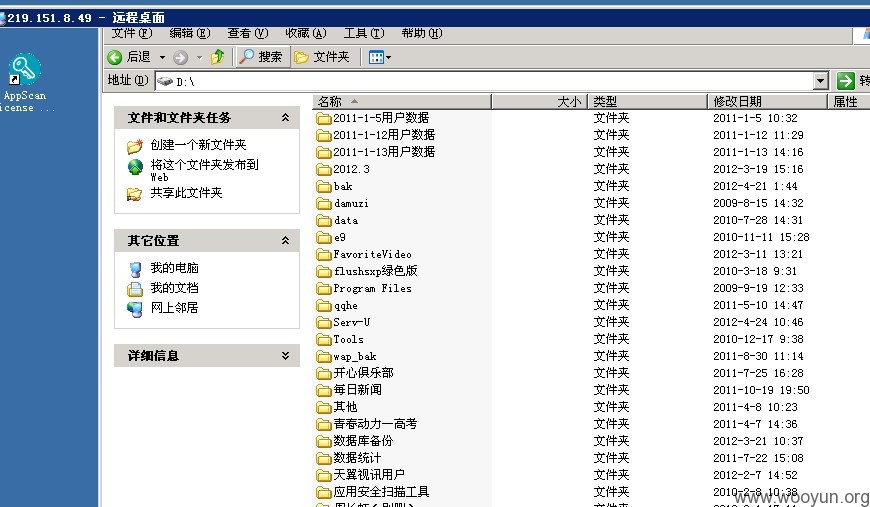The width and height of the screenshot is (870, 507).
Task: Expand the address bar dropdown
Action: click(821, 81)
